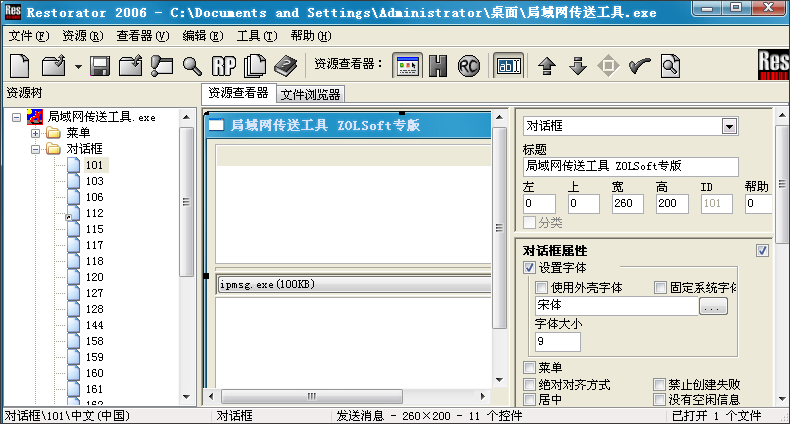The image size is (790, 424).
Task: Click the New file toolbar icon
Action: coord(19,66)
